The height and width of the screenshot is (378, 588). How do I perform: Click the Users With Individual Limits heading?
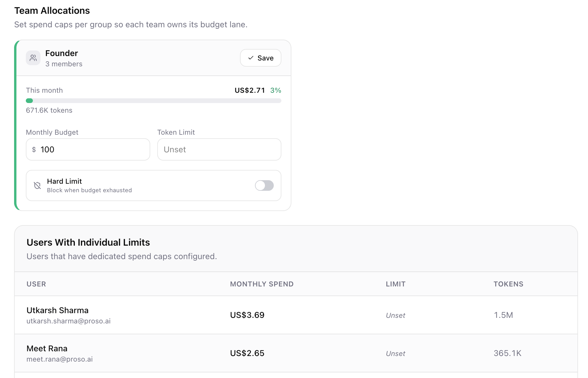88,242
